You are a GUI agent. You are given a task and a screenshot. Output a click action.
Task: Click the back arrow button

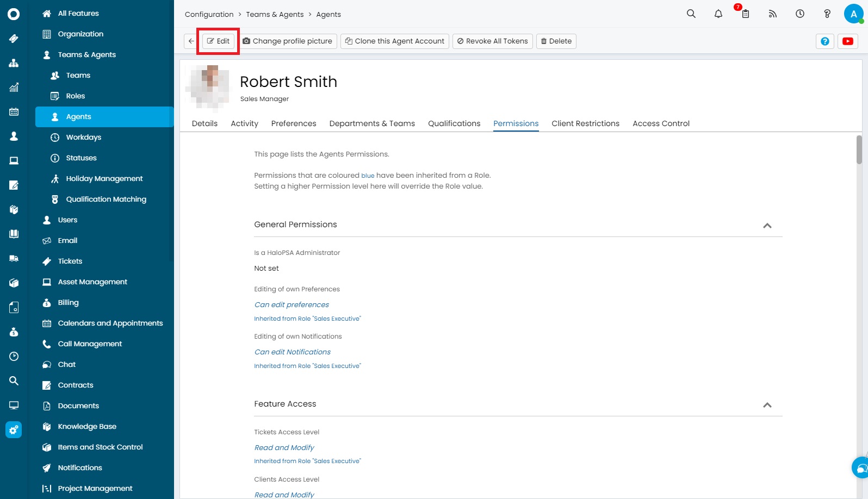coord(191,41)
